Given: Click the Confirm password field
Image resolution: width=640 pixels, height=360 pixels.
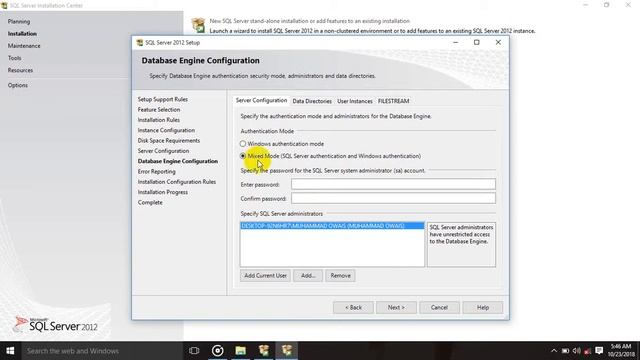Looking at the screenshot, I should (393, 198).
